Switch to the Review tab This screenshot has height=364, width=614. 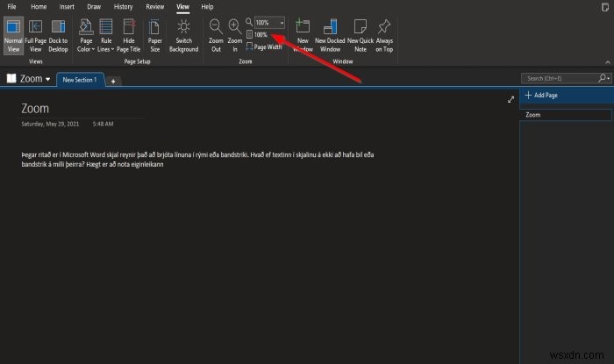pyautogui.click(x=155, y=7)
